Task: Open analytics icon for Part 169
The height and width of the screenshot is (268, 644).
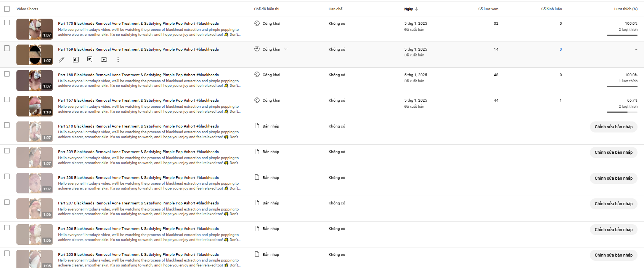Action: coord(76,60)
